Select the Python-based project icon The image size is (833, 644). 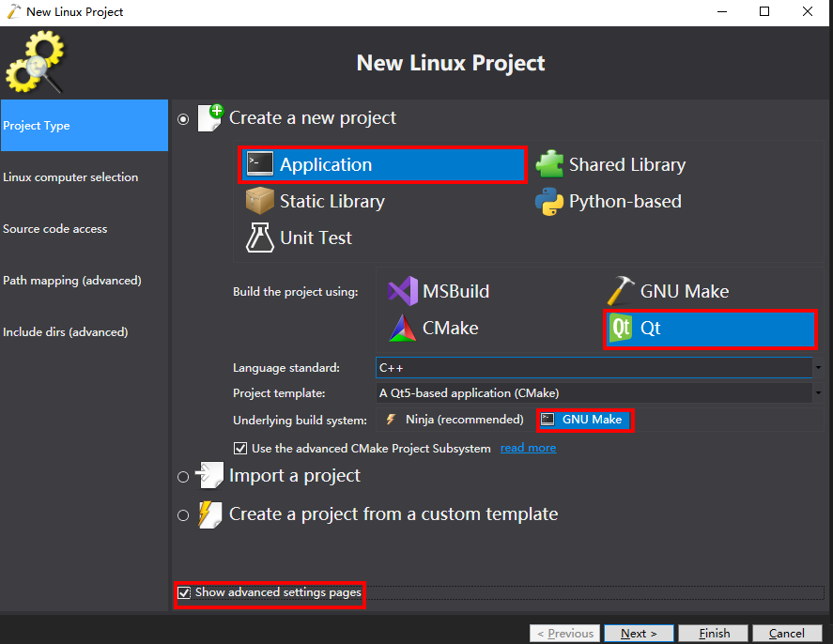pos(549,201)
